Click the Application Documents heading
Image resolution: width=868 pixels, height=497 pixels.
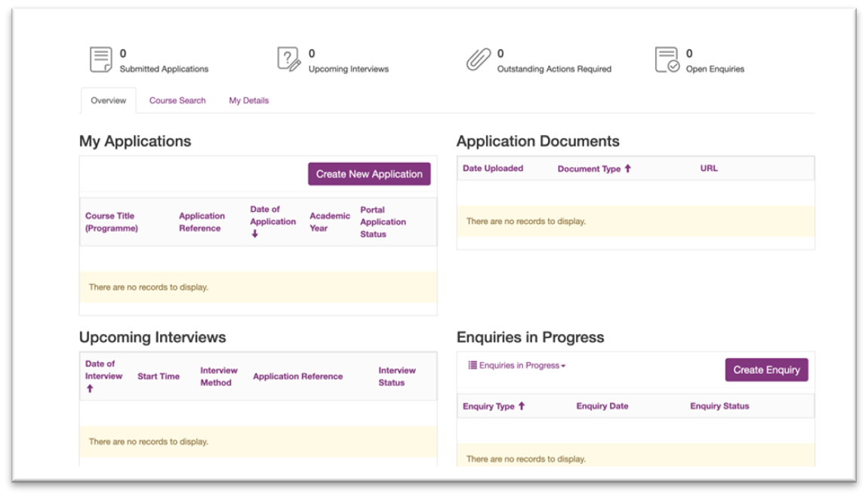tap(538, 142)
